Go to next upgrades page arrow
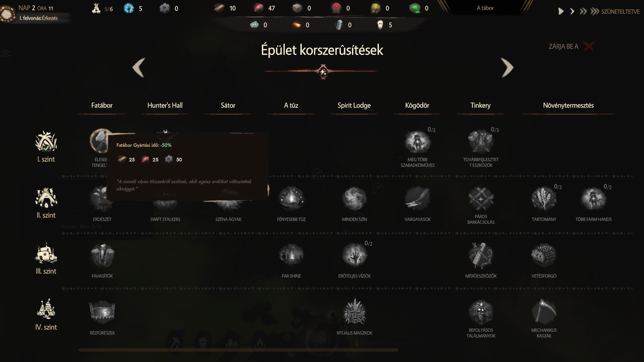The height and width of the screenshot is (362, 644). pos(507,67)
